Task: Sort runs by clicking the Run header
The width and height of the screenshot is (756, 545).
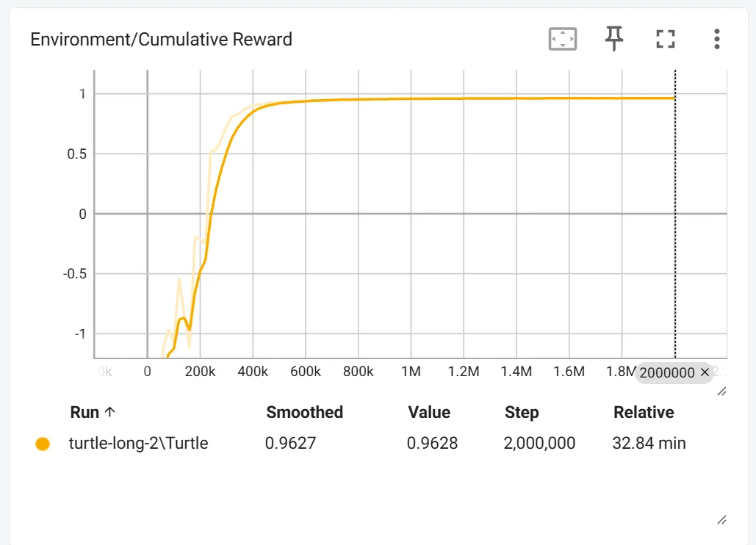Action: tap(93, 412)
